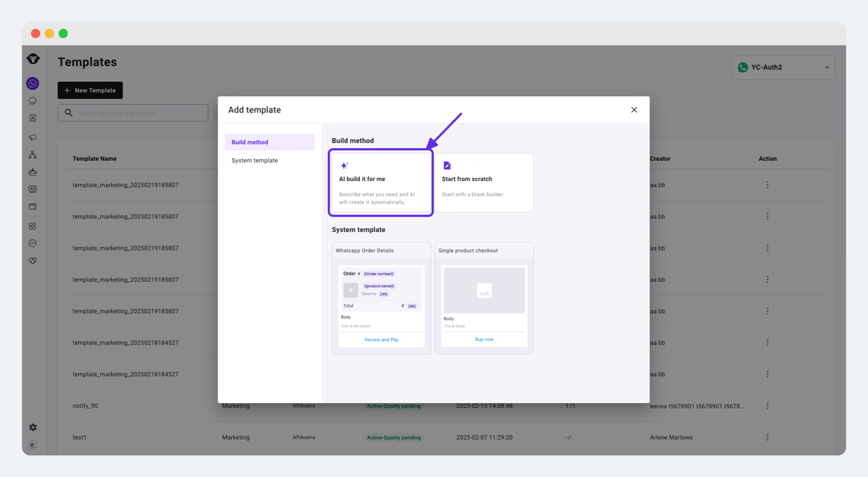Viewport: 868px width, 477px height.
Task: Click the code developer icon in sidebar
Action: 33,244
